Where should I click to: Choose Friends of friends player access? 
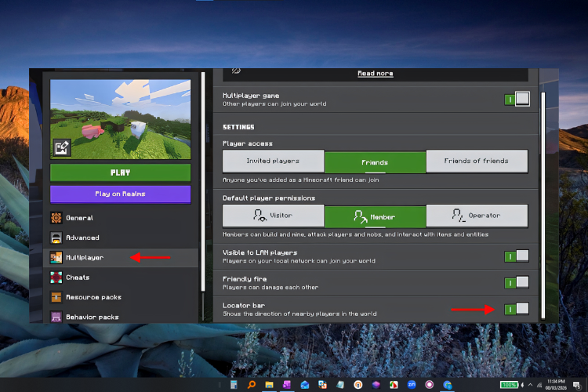[477, 162]
